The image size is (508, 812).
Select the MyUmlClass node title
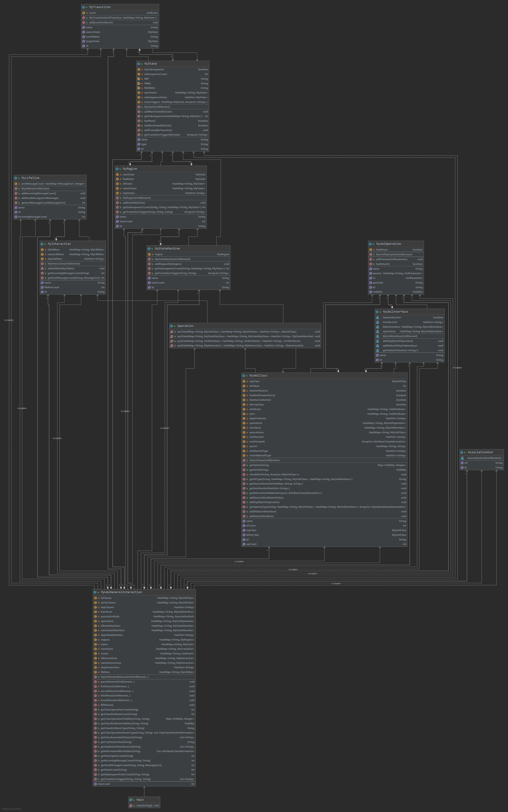coord(258,376)
